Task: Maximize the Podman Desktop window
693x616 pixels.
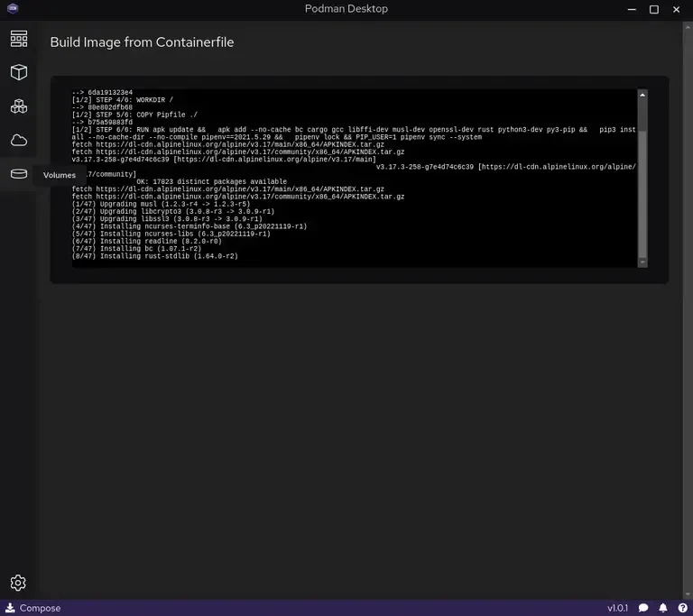Action: tap(653, 9)
